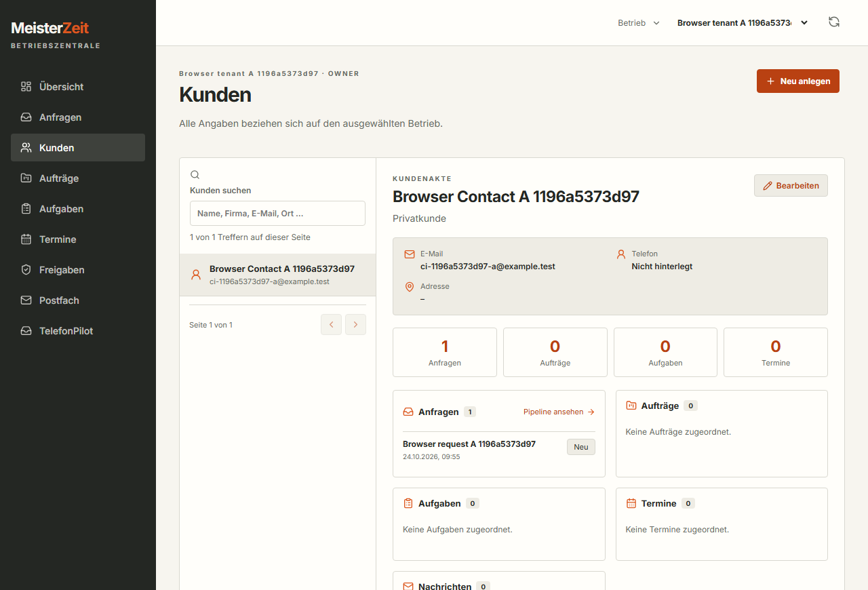
Task: Click the 'Nicht hinterlegt' phone value
Action: pos(662,267)
